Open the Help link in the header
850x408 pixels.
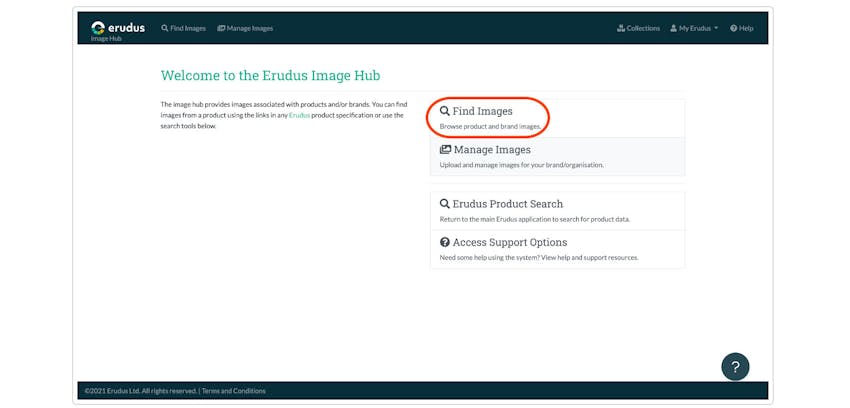[742, 28]
